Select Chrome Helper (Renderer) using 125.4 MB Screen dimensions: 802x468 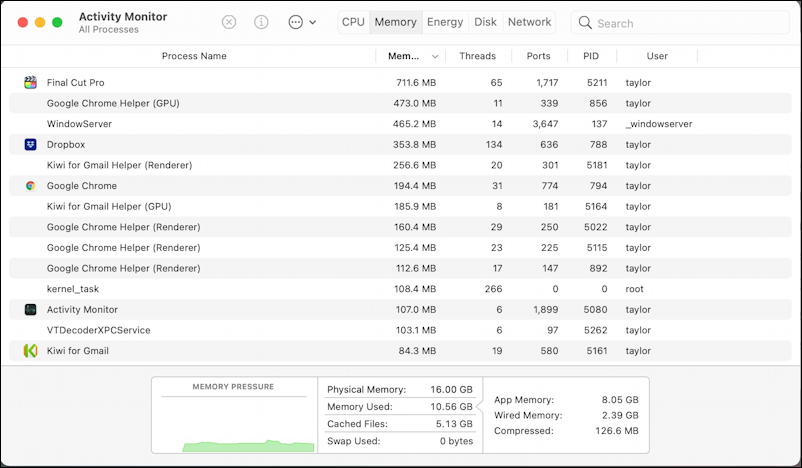pyautogui.click(x=400, y=248)
